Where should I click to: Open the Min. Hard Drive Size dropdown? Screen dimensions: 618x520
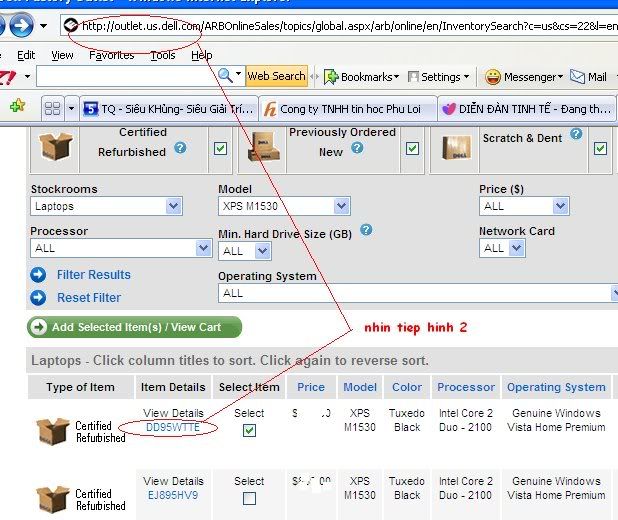245,251
